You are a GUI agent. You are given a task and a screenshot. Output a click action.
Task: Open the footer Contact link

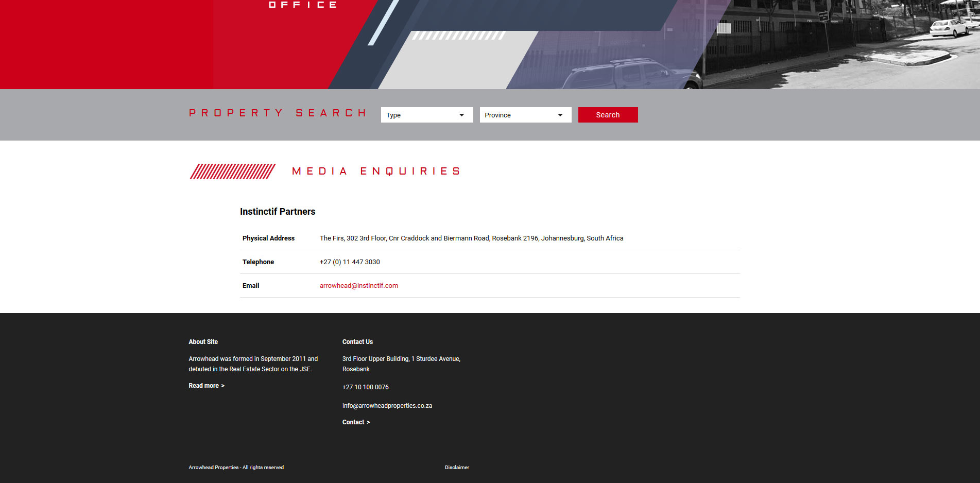tap(356, 422)
